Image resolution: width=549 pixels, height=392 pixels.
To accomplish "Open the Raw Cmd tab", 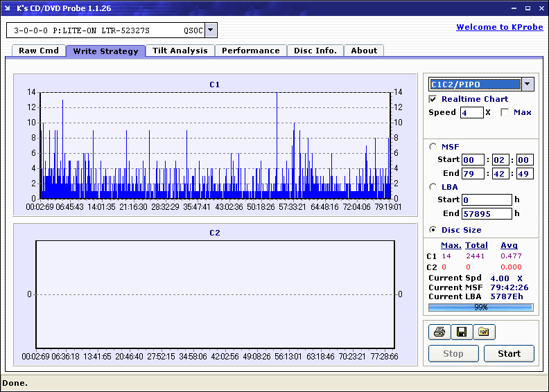I will [38, 51].
